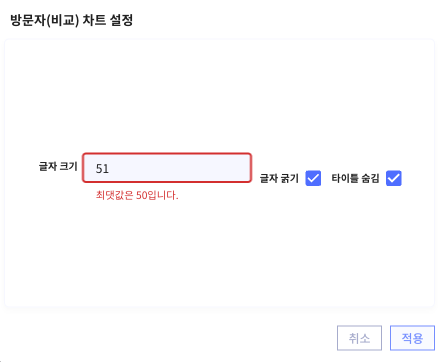
Task: Click the 글자 크기 label
Action: [x=58, y=166]
